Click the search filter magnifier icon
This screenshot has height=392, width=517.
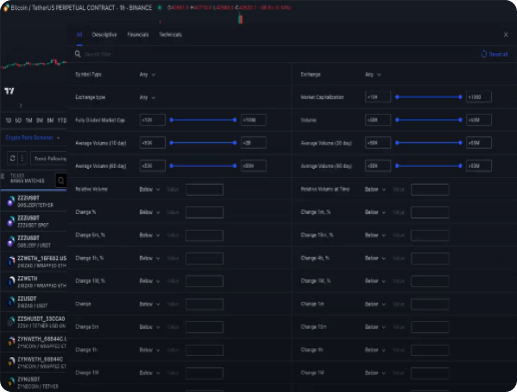(x=78, y=54)
